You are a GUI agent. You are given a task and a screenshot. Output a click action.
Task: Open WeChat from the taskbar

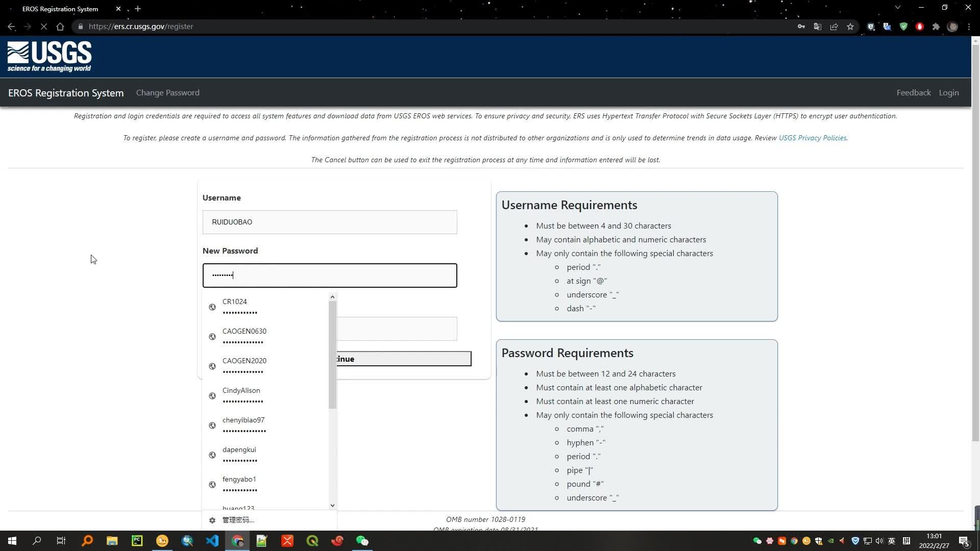[362, 541]
